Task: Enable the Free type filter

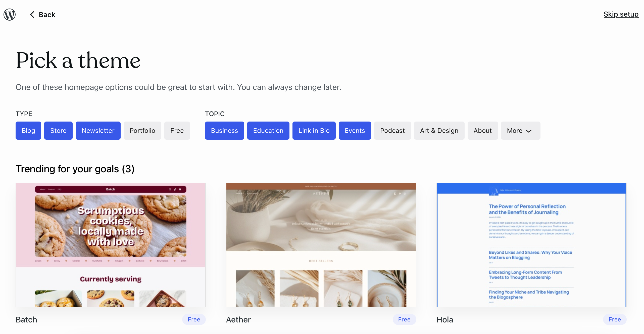Action: (177, 131)
